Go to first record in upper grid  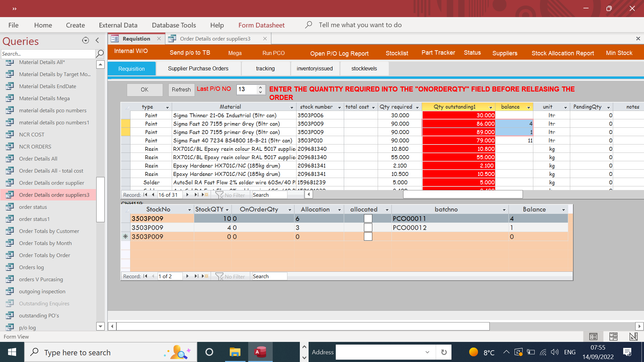pos(145,195)
